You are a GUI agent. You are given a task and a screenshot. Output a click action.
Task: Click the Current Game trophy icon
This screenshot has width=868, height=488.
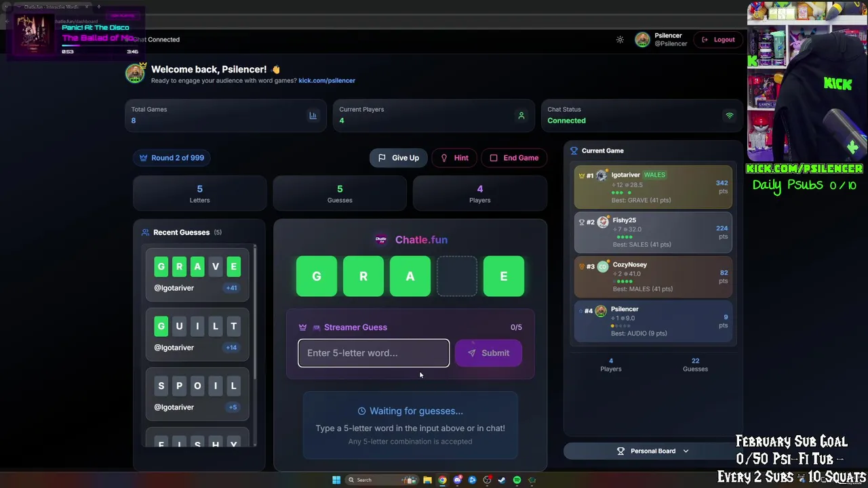pos(574,151)
